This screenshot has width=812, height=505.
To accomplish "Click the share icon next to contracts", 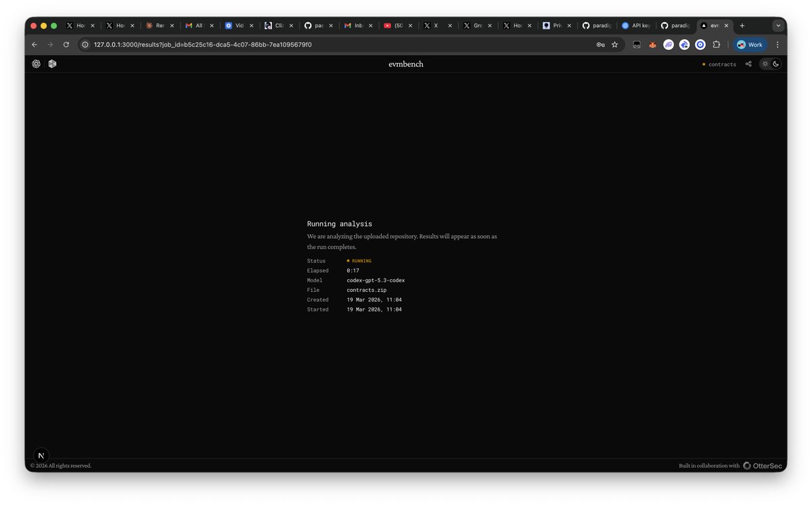I will coord(748,64).
